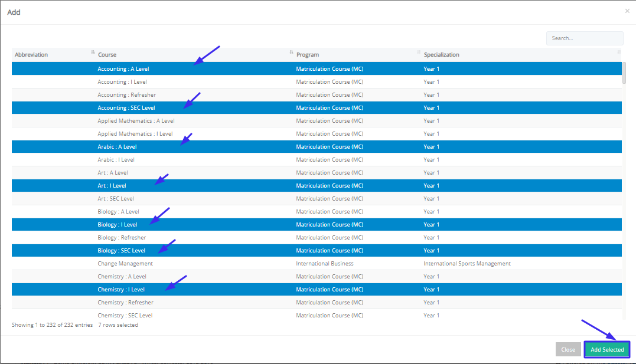This screenshot has width=636, height=364.
Task: Click the Add Selected button
Action: pos(607,349)
